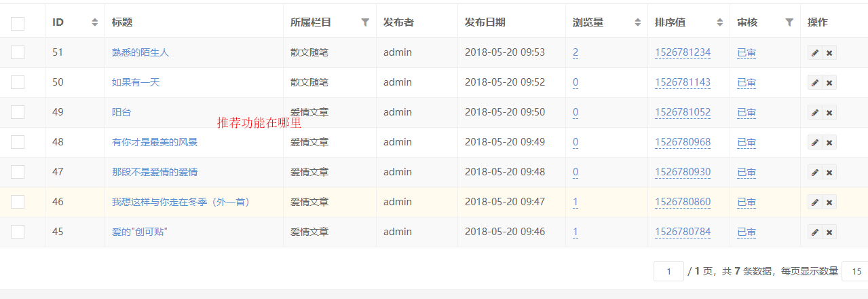
Task: Select the checkbox for article row 47
Action: click(x=18, y=172)
